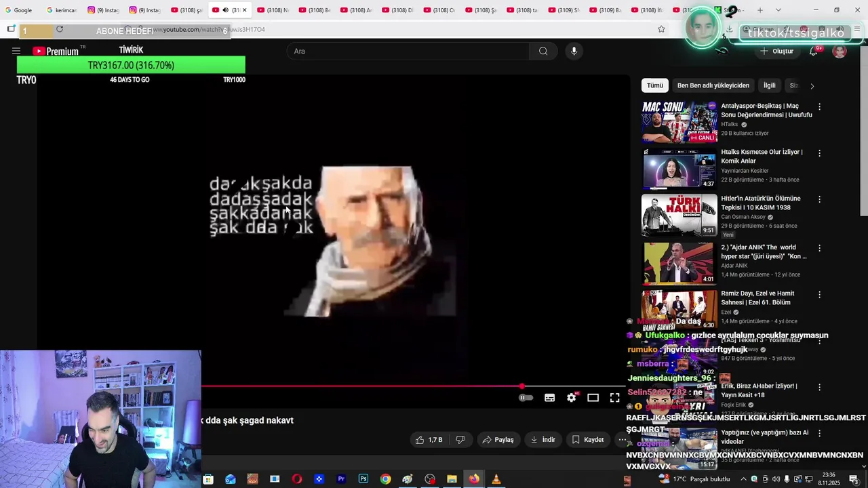
Task: Open the account avatar menu
Action: [840, 52]
